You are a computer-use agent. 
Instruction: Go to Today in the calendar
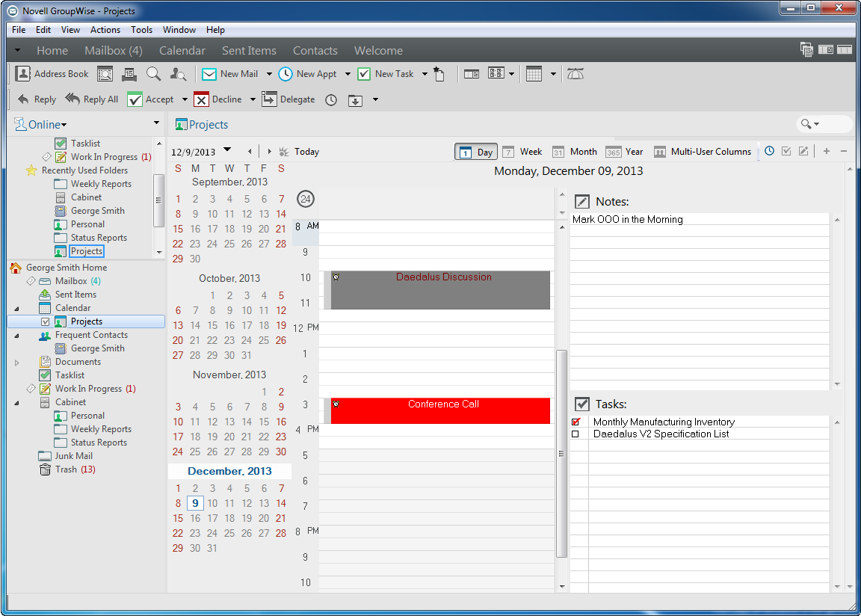(x=299, y=152)
